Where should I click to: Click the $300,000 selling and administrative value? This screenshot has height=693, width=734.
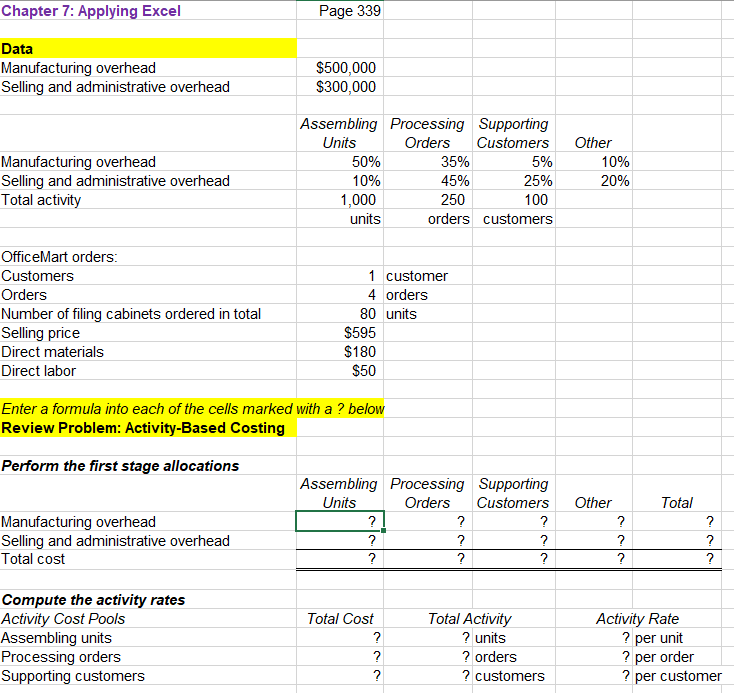[340, 87]
